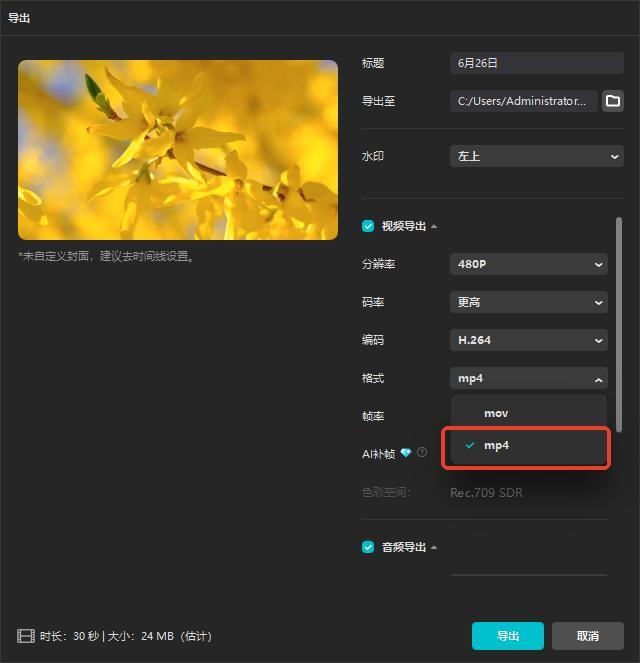
Task: Toggle the 音频导出 checkbox
Action: pyautogui.click(x=368, y=547)
